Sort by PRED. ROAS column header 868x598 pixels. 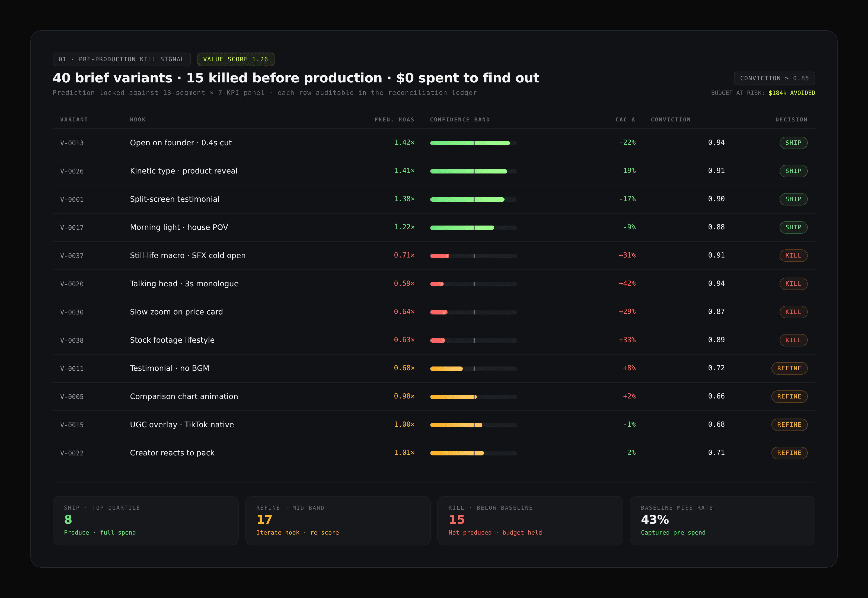click(394, 120)
